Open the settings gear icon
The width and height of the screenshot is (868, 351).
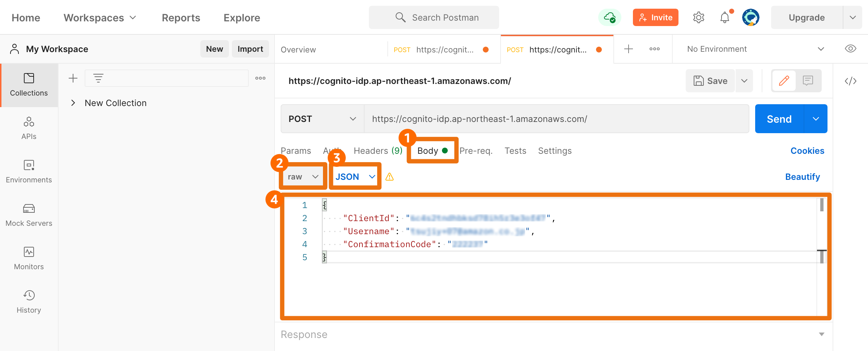coord(698,17)
